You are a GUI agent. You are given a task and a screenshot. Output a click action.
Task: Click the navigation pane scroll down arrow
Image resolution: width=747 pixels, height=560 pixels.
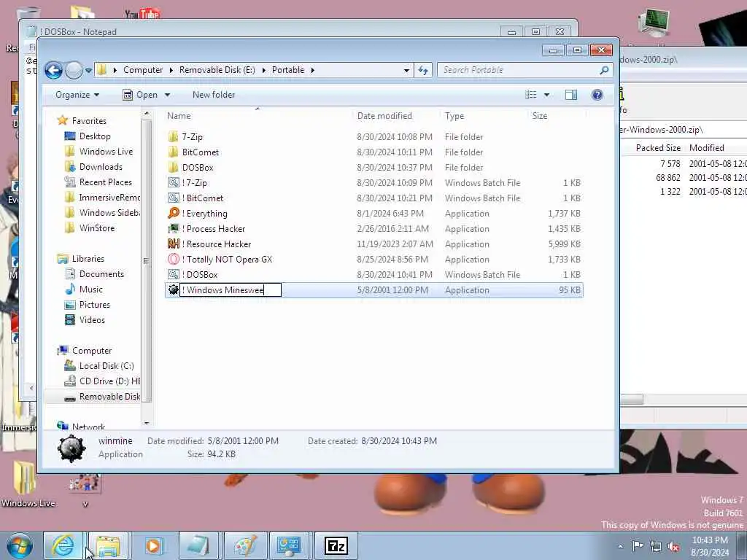pyautogui.click(x=146, y=423)
